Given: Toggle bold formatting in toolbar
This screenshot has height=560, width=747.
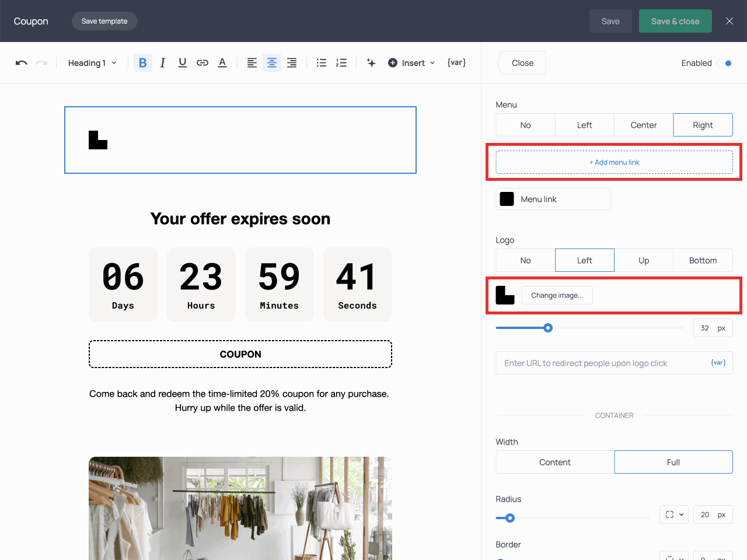Looking at the screenshot, I should 143,63.
